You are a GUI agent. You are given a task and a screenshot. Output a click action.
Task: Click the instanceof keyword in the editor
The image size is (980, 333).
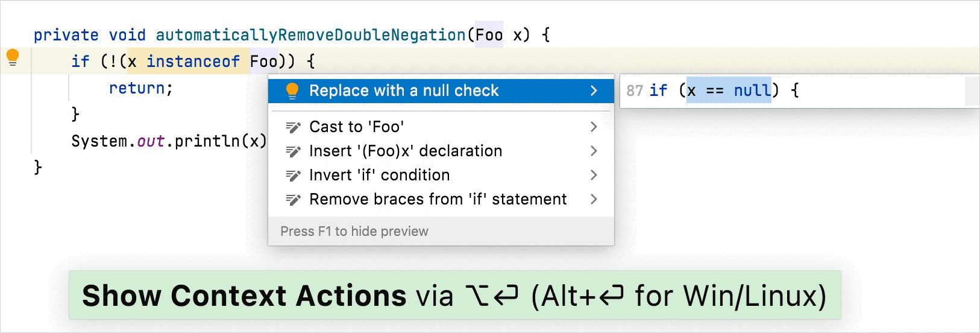[193, 62]
